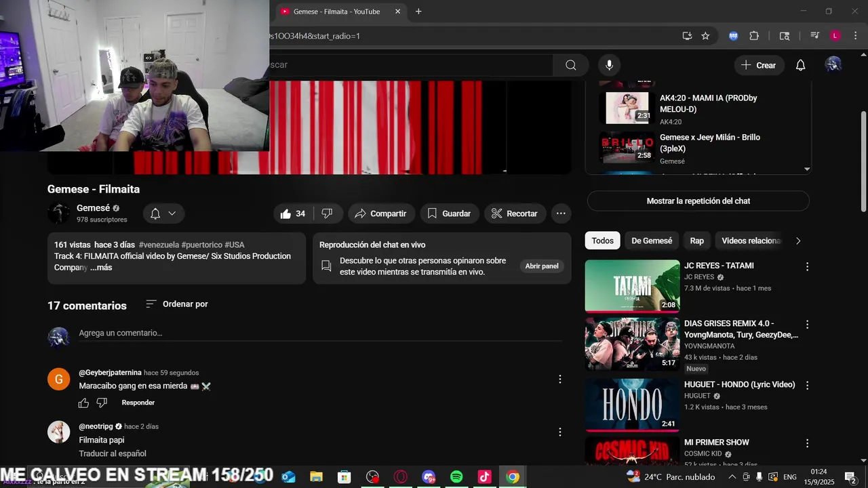Close the Gemese - Filmaita browser tab
This screenshot has width=868, height=488.
397,12
